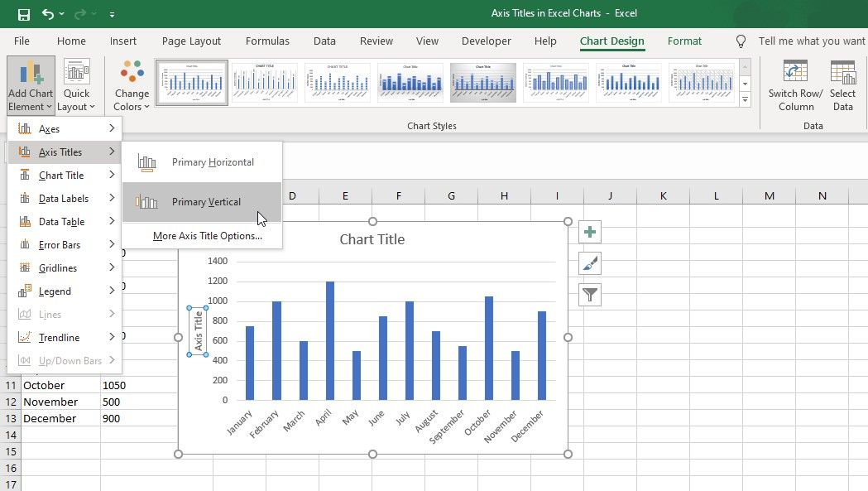This screenshot has width=868, height=491.
Task: Click More Axis Title Options
Action: point(207,236)
